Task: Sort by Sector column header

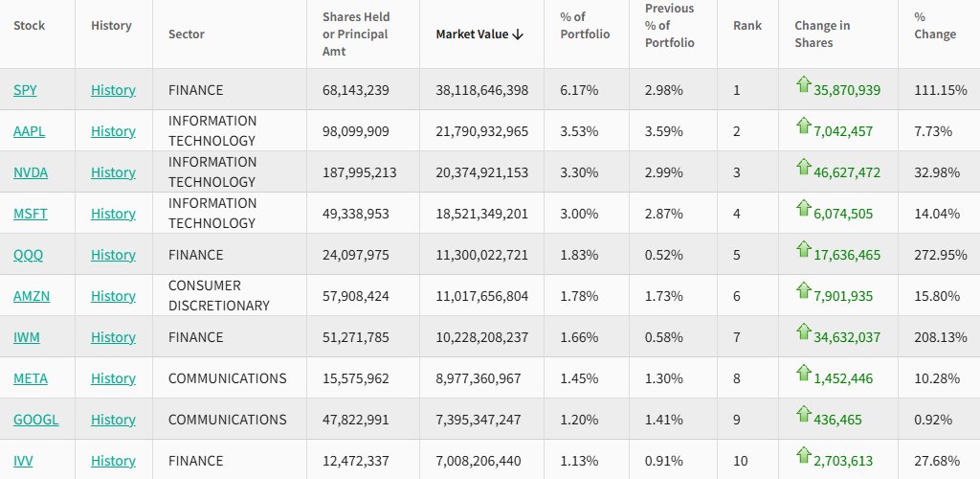Action: [x=187, y=34]
